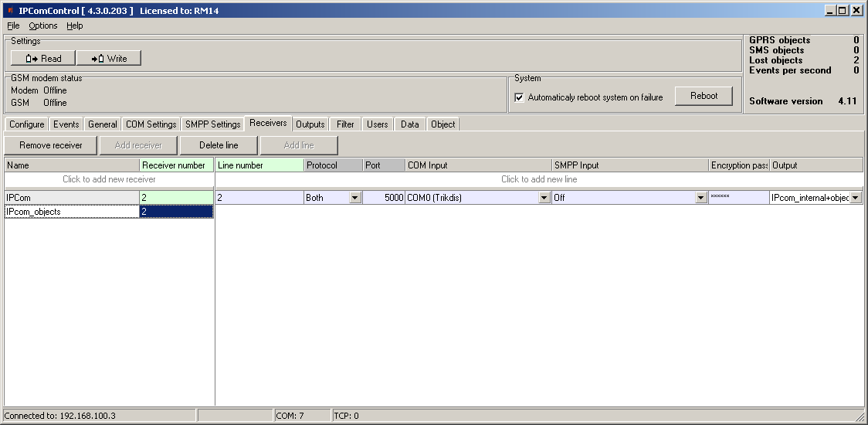
Task: Select the IPcom_objects receiver row
Action: (x=72, y=212)
